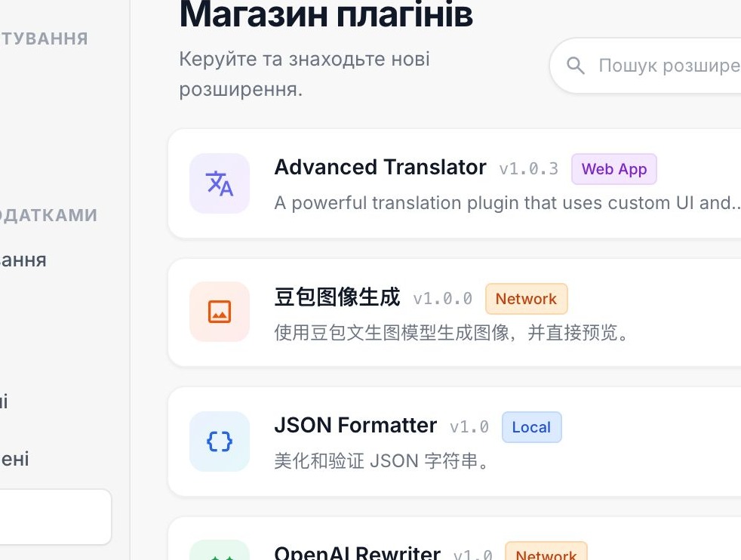Select the OpenAI Rewriter plugin icon
Screen dimensions: 741x560
[220, 550]
